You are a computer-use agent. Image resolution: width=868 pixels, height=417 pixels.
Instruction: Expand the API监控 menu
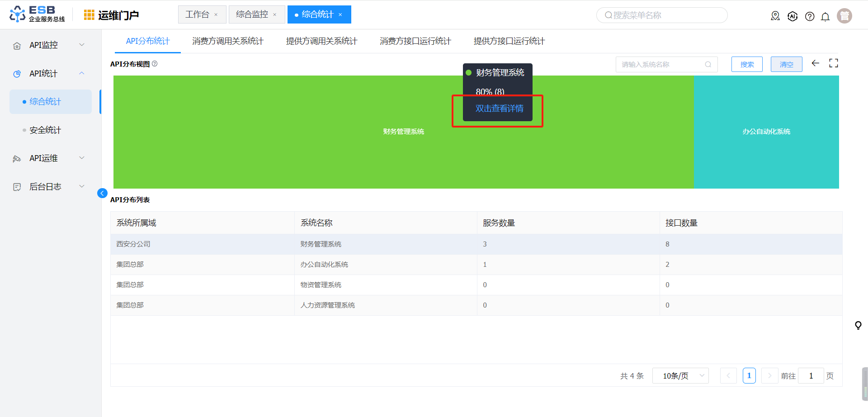tap(49, 45)
